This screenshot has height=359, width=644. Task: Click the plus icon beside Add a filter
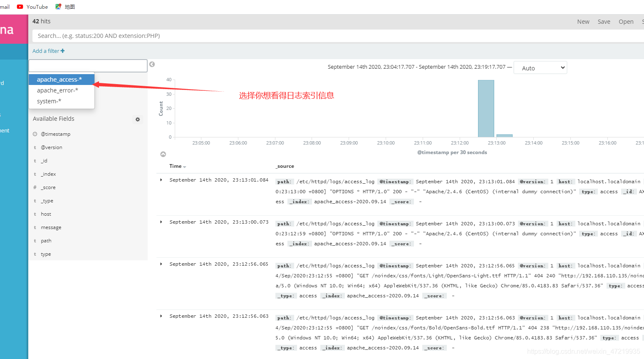point(63,51)
